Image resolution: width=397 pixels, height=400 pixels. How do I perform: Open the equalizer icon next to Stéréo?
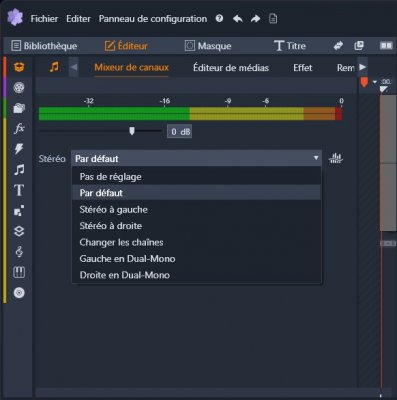tap(336, 158)
